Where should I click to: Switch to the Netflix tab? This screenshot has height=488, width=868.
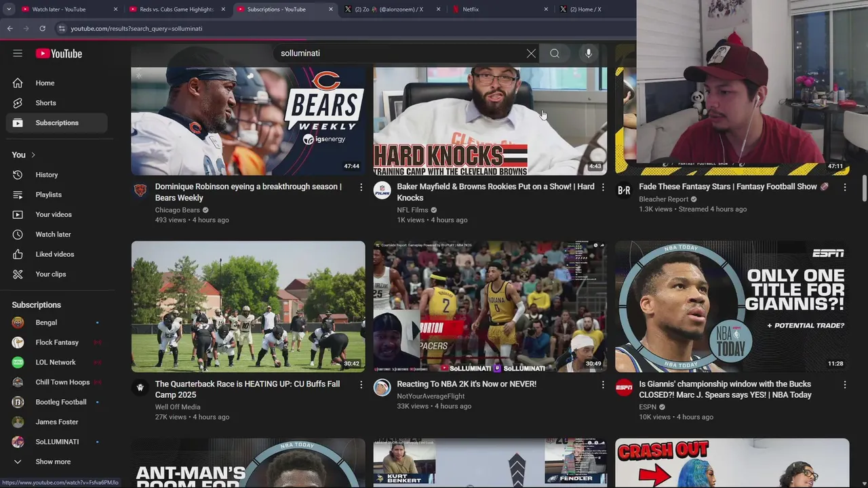500,9
